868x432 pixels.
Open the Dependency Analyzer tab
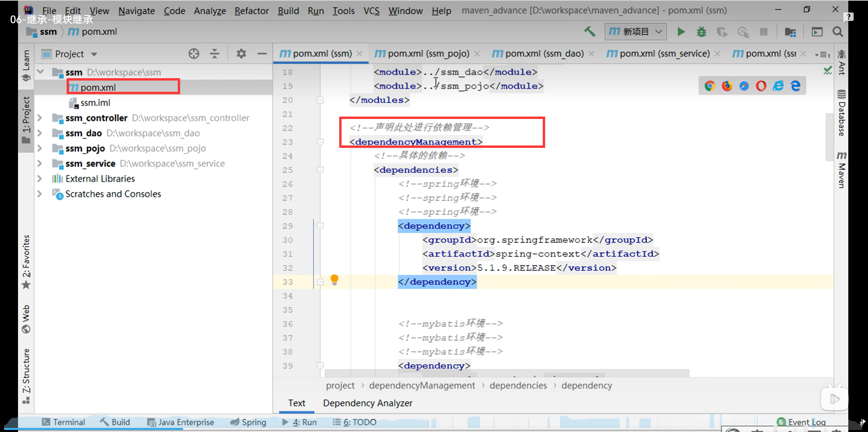click(367, 403)
